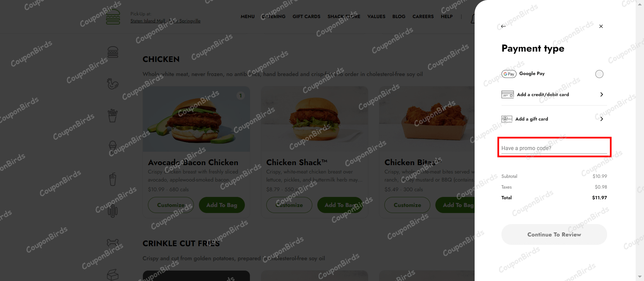The height and width of the screenshot is (281, 644).
Task: Open the Staten Island Mall pickup location link
Action: pos(165,21)
